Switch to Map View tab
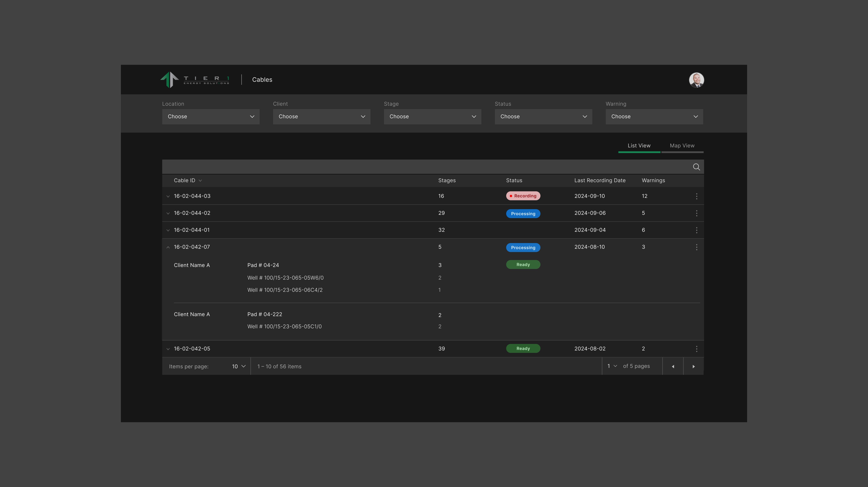This screenshot has height=487, width=868. [682, 146]
